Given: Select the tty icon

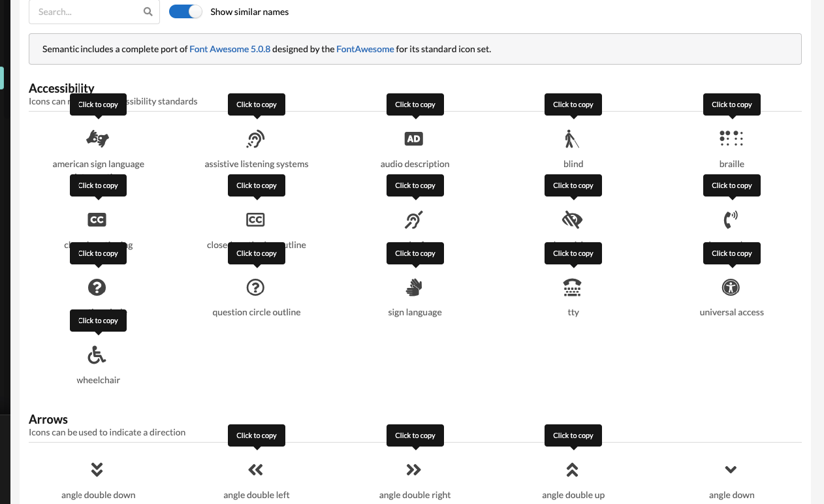Looking at the screenshot, I should [573, 287].
